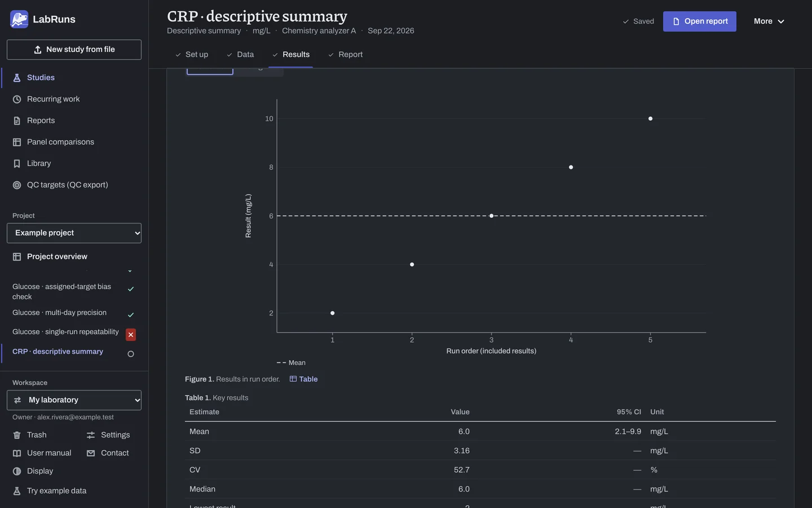
Task: Click New study from file button
Action: [74, 50]
